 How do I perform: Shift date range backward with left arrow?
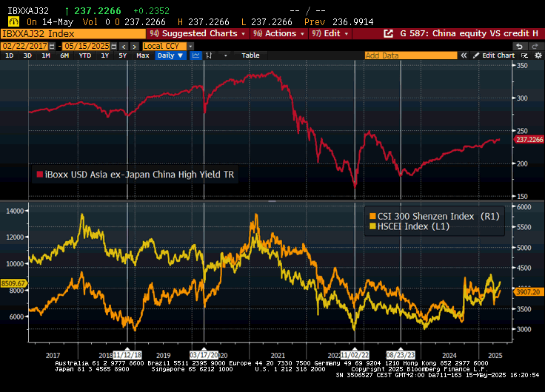tap(124, 46)
